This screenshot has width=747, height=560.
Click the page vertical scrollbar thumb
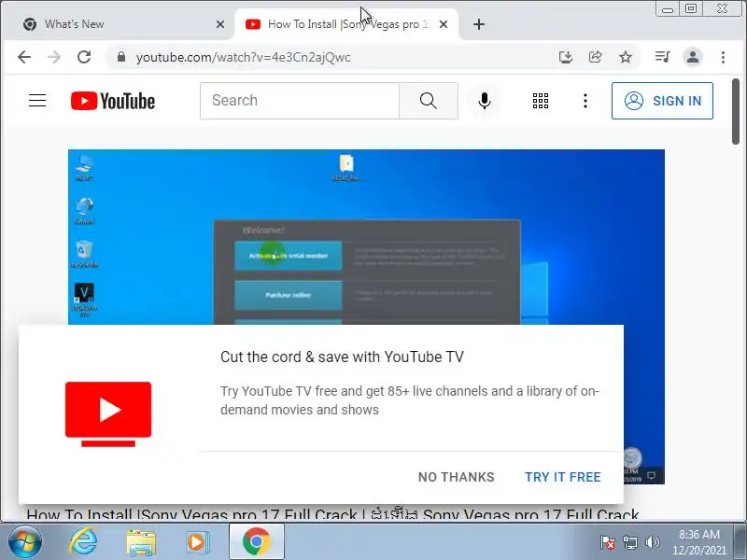(x=736, y=111)
